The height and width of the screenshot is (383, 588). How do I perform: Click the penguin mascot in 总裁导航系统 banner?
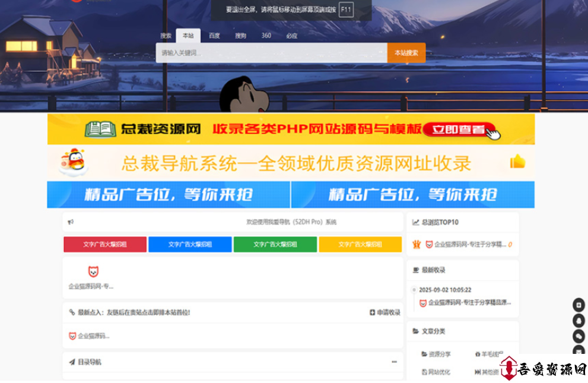(74, 163)
